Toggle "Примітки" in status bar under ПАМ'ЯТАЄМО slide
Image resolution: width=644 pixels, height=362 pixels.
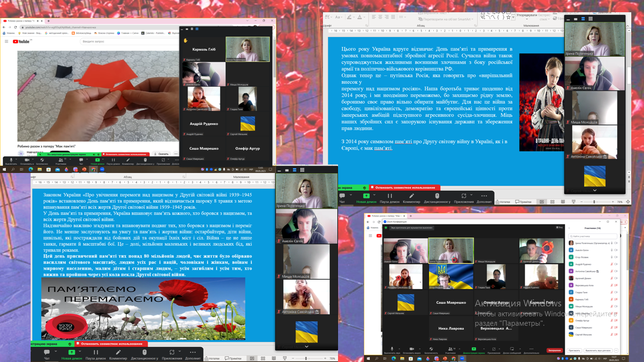[x=233, y=359]
